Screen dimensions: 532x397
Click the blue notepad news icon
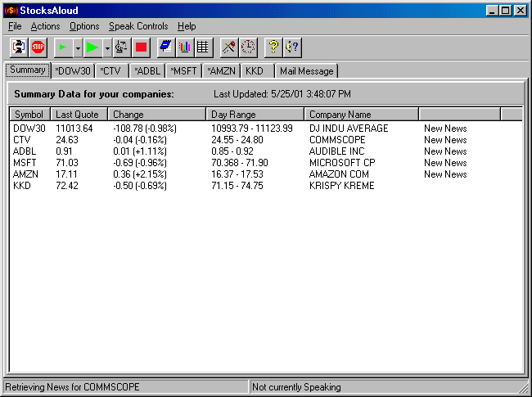(166, 47)
